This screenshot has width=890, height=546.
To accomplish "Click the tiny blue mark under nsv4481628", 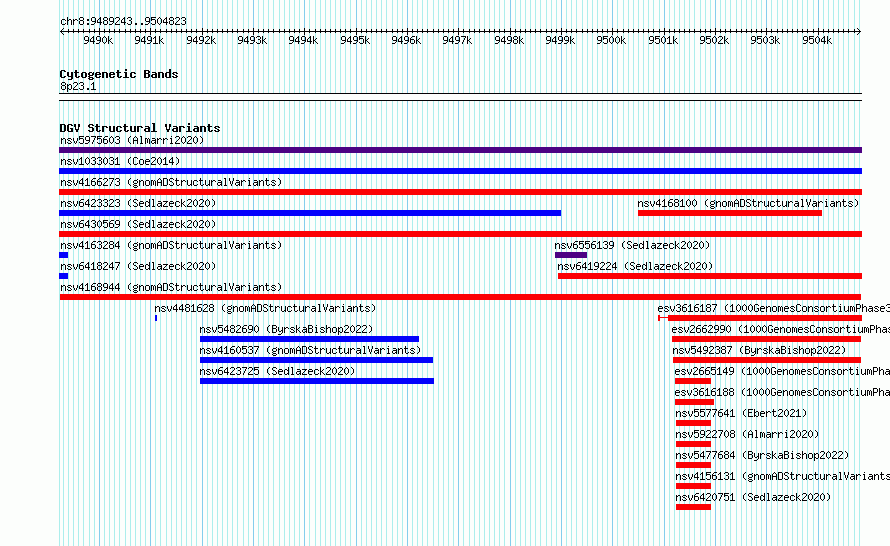I will (156, 318).
